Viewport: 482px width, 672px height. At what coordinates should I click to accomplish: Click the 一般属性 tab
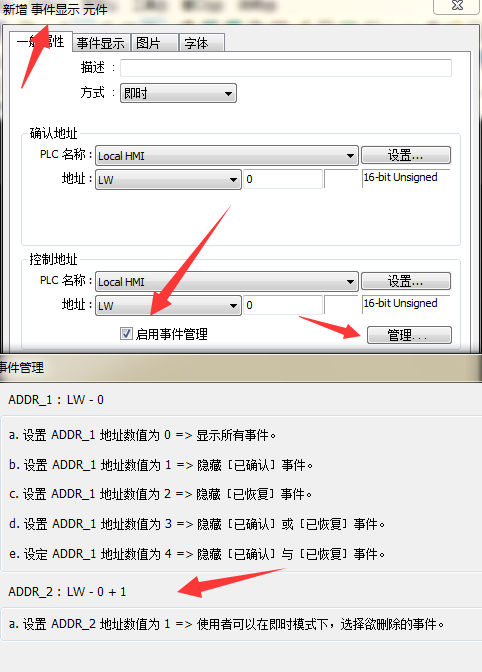[x=41, y=42]
